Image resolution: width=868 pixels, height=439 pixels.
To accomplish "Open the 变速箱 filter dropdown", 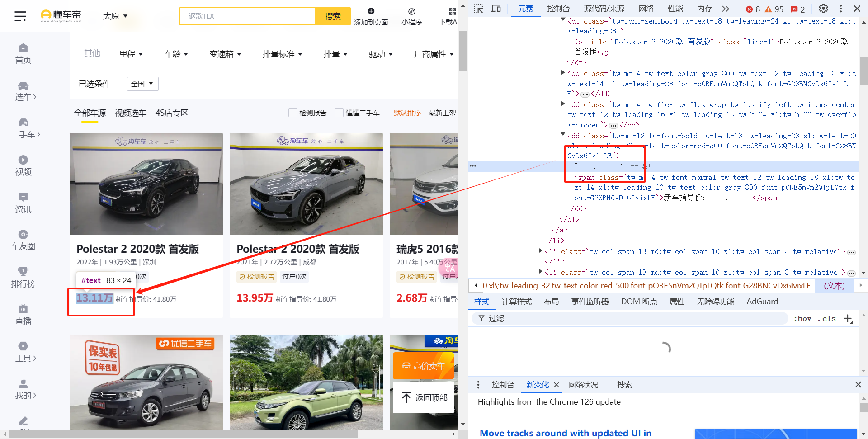I will pos(225,54).
